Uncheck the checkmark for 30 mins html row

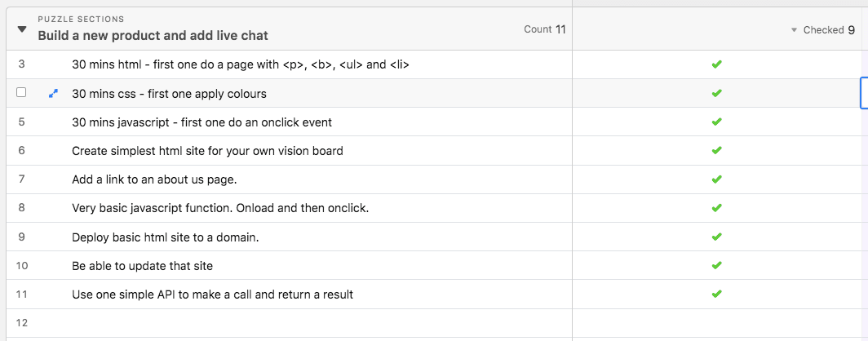[x=716, y=64]
